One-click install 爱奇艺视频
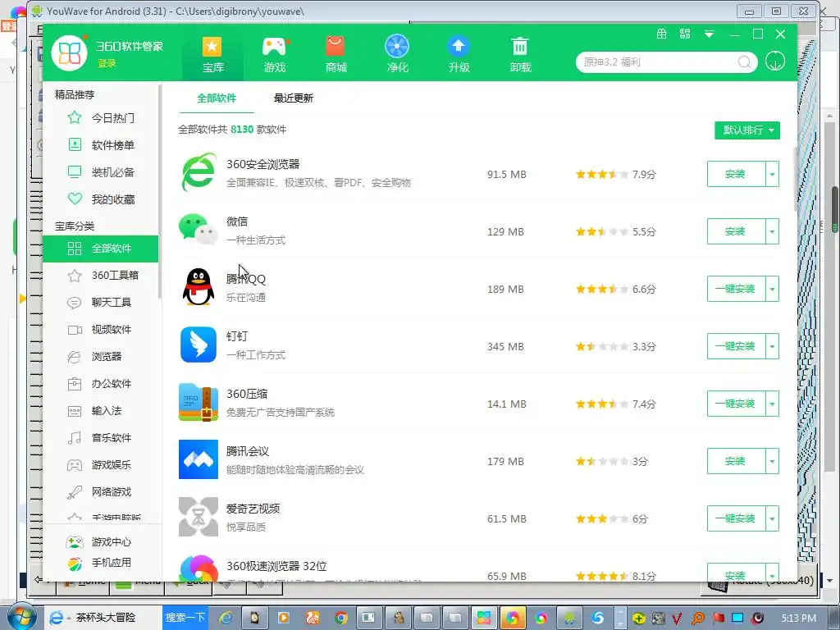The height and width of the screenshot is (630, 840). [x=736, y=518]
